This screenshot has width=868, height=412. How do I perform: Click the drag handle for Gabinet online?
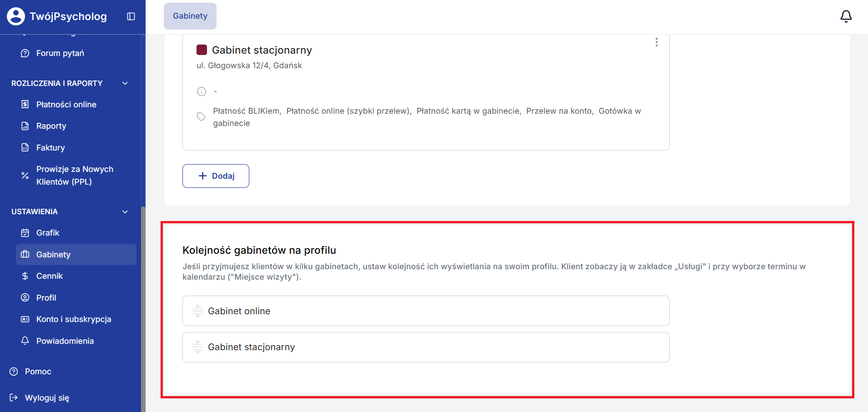click(197, 311)
